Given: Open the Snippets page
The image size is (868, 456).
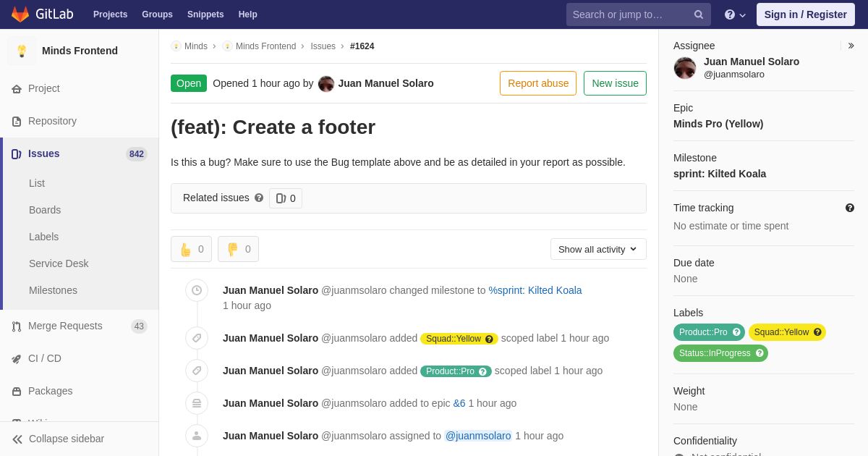Looking at the screenshot, I should pyautogui.click(x=205, y=14).
